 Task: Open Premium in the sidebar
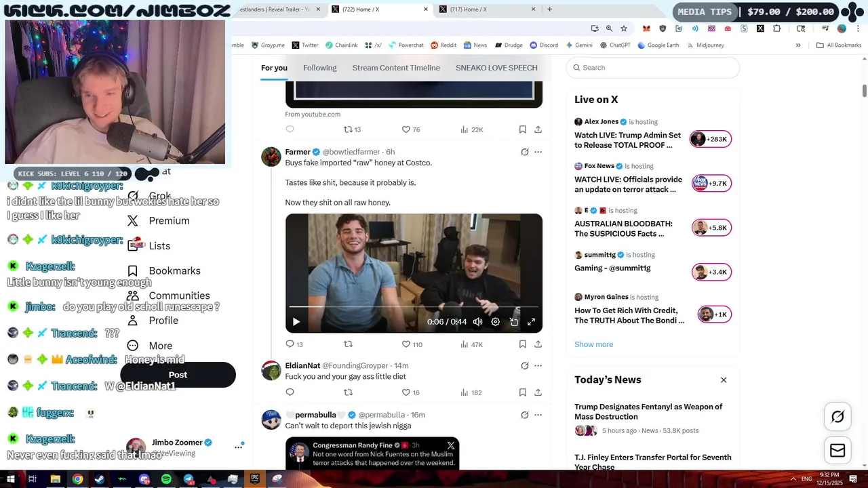point(159,221)
